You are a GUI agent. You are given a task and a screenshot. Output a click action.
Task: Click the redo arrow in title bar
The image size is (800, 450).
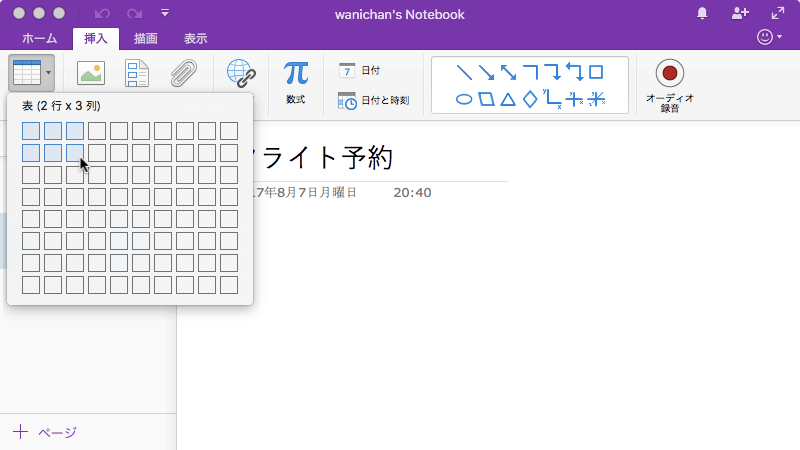(134, 14)
